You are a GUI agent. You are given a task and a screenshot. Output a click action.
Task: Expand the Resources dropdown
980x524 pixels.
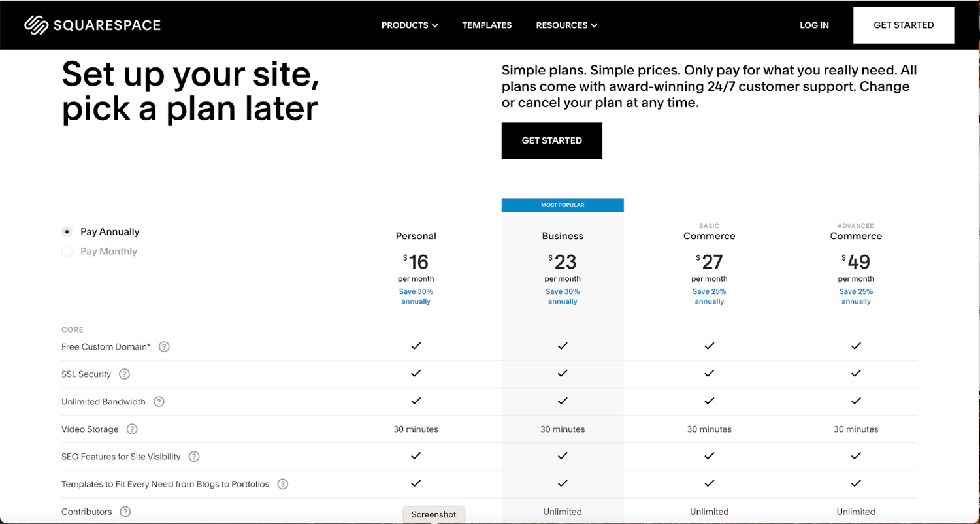tap(566, 25)
